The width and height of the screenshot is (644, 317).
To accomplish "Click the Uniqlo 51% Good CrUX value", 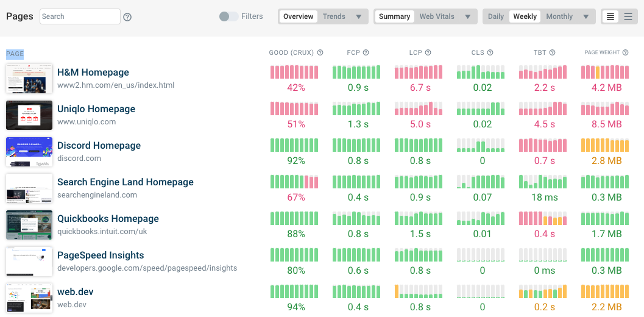I will [296, 124].
